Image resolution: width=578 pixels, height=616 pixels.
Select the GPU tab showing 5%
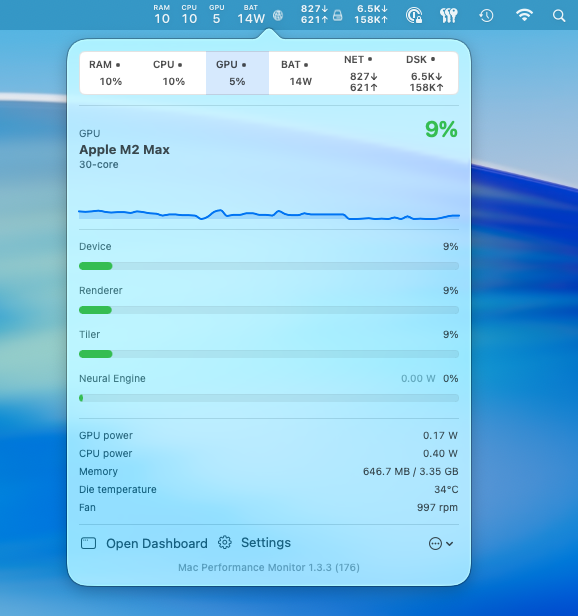tap(237, 73)
